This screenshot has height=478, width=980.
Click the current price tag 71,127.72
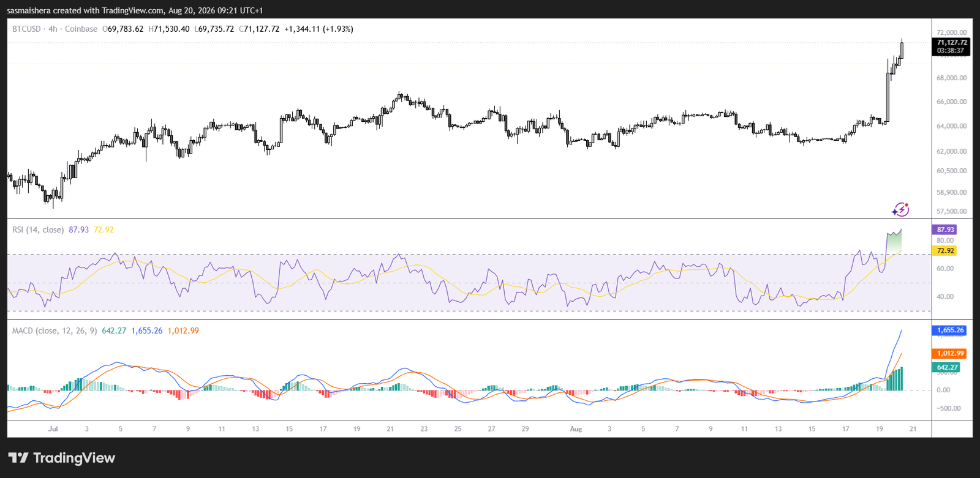tap(952, 42)
